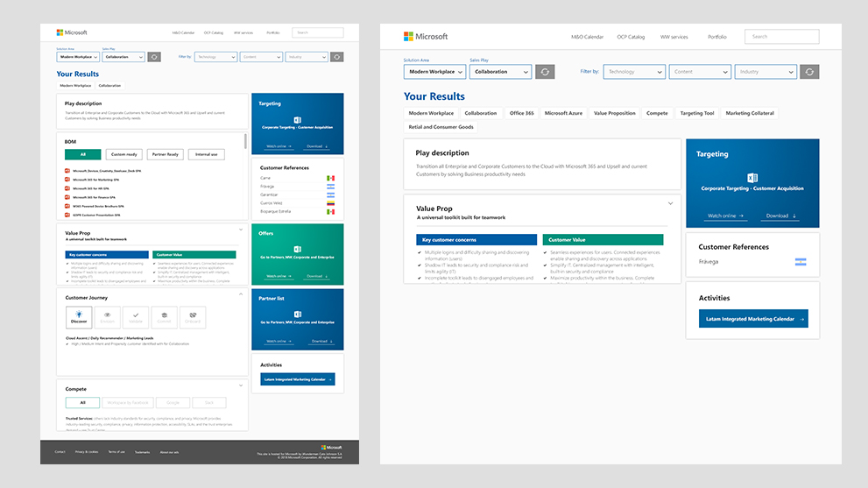
Task: Select the Validate checkmark step in Customer Journey
Action: [136, 317]
